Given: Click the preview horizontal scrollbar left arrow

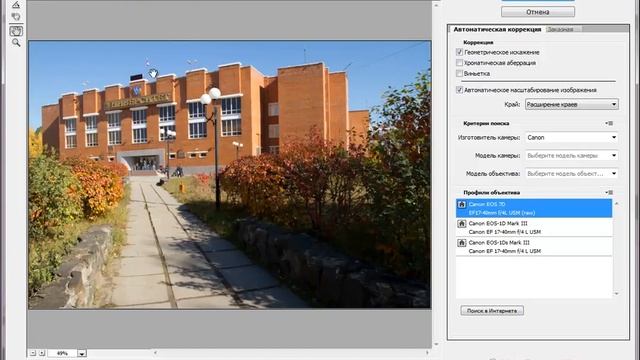Looking at the screenshot, I should (155, 352).
